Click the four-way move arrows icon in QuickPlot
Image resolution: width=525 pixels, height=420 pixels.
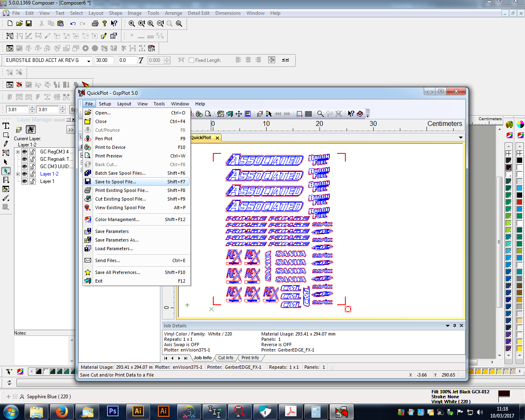239,114
